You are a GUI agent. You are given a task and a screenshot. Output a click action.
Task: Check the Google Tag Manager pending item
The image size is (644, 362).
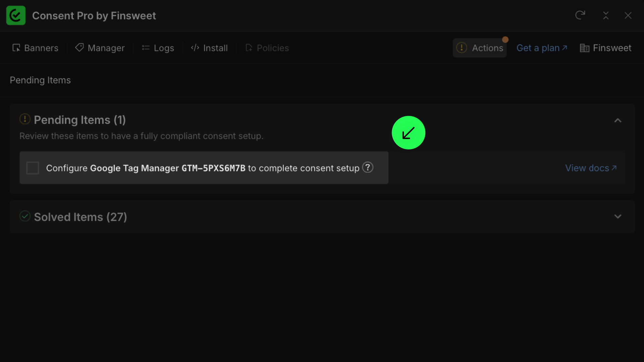click(x=33, y=168)
